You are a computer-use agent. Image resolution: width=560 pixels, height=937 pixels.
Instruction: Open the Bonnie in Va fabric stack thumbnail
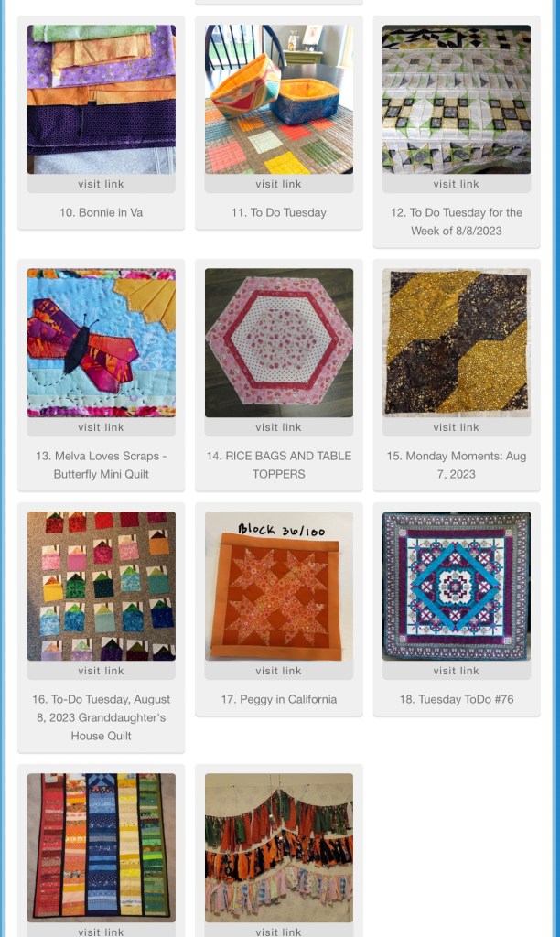pos(101,99)
